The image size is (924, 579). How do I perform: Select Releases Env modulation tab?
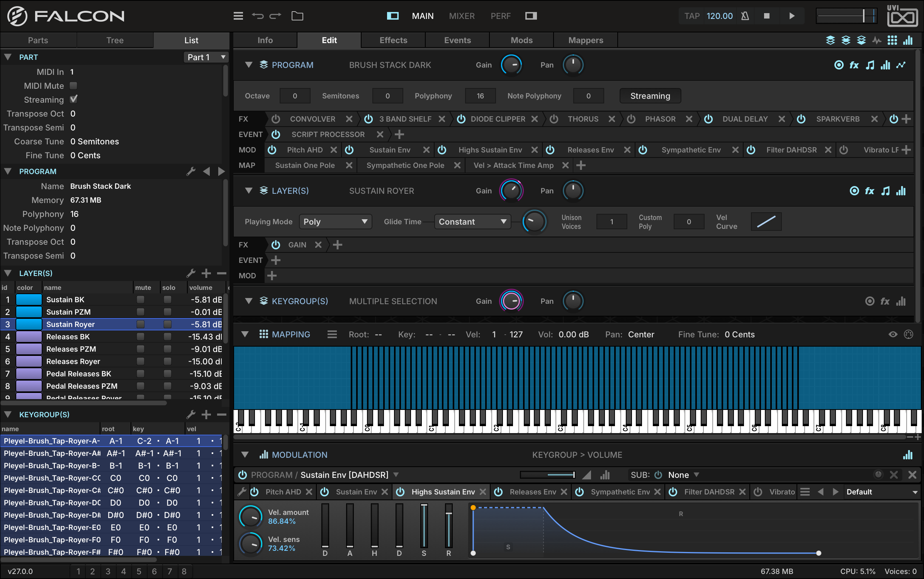click(533, 492)
